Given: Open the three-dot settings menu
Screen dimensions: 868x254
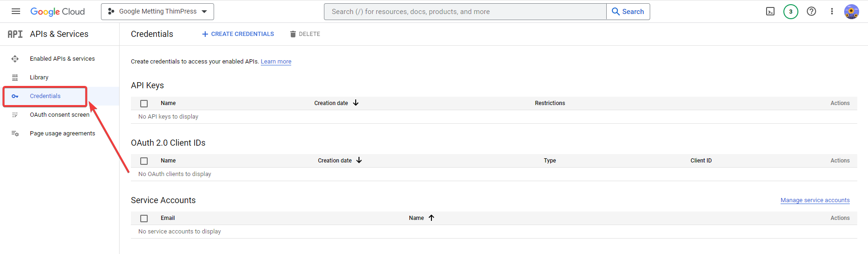Looking at the screenshot, I should pos(832,12).
